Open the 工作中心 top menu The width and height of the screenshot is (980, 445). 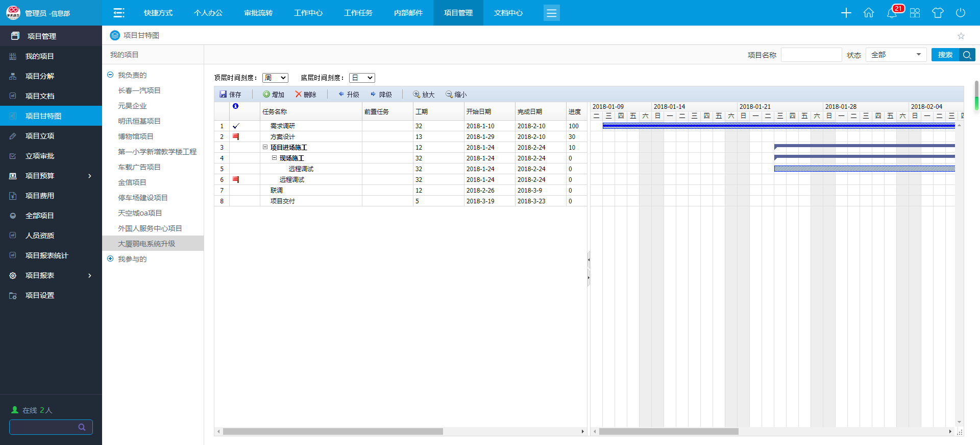click(x=308, y=13)
